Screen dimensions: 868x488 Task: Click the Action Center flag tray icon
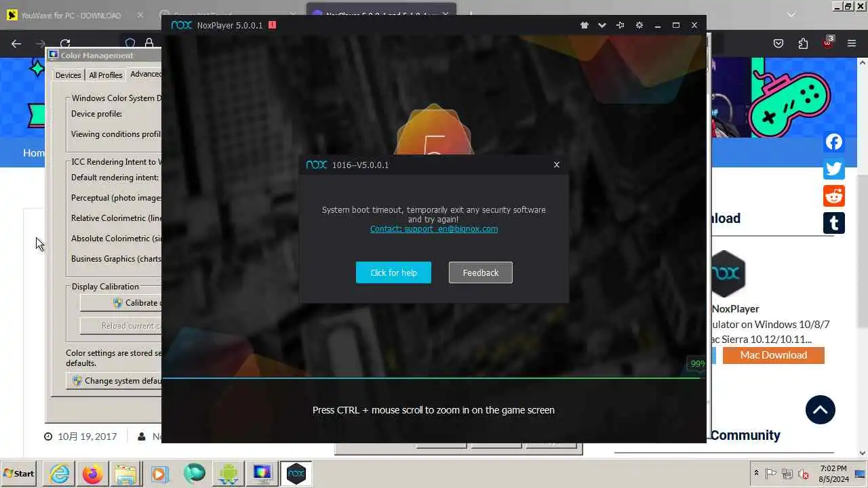tap(771, 474)
